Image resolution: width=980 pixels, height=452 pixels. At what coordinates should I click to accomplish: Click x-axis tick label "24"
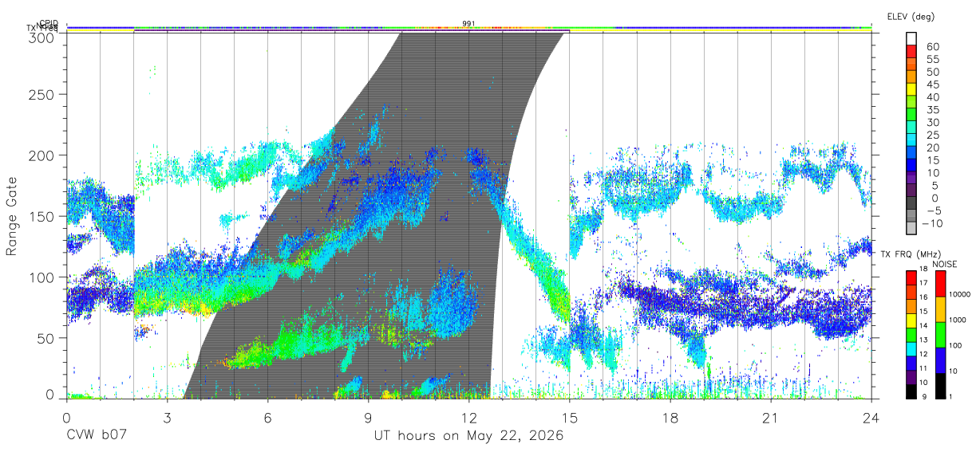(871, 418)
